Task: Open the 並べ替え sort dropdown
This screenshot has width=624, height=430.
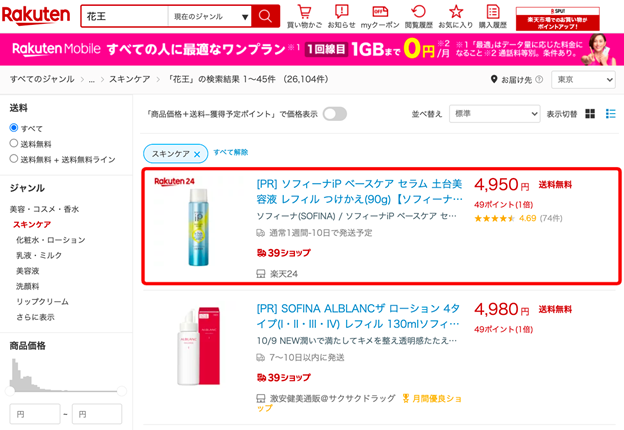Action: (494, 114)
